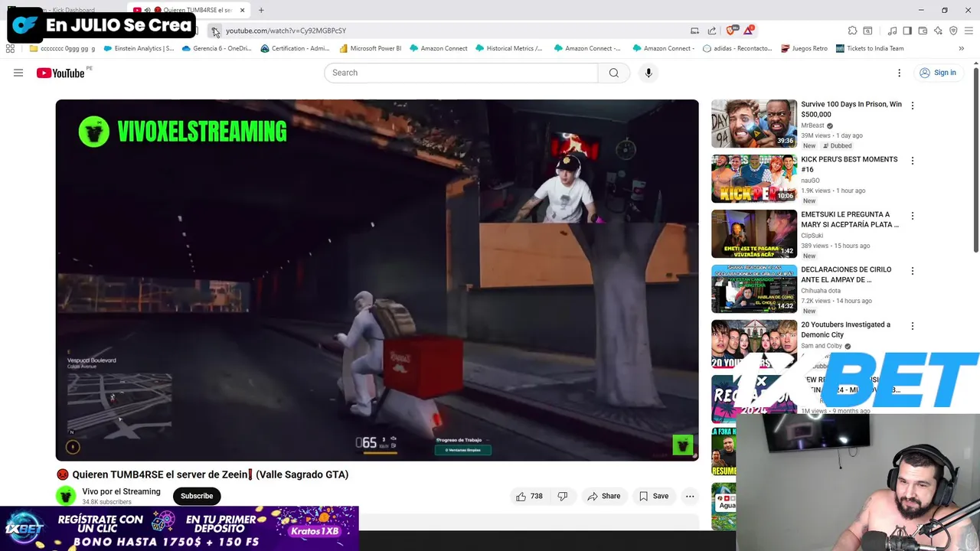Open the Gerencia 6 - OneDrive bookmark
The height and width of the screenshot is (551, 980).
click(x=217, y=48)
